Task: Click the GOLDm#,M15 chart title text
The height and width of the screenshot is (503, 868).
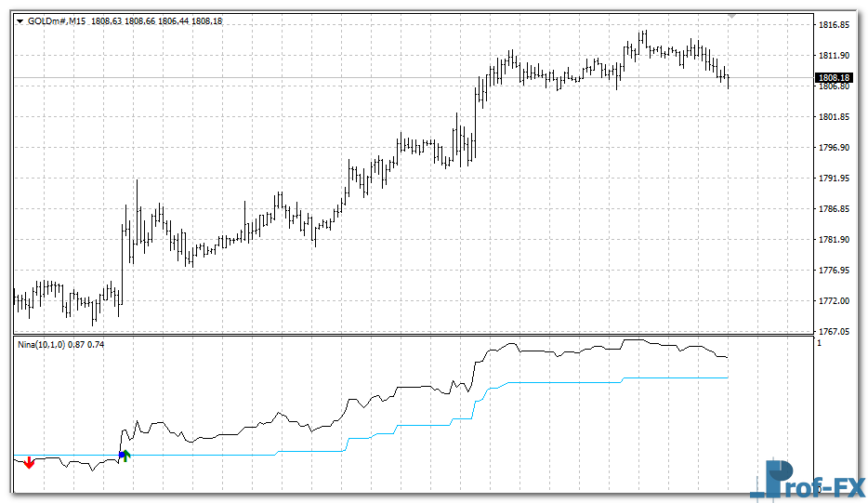Action: [x=57, y=20]
